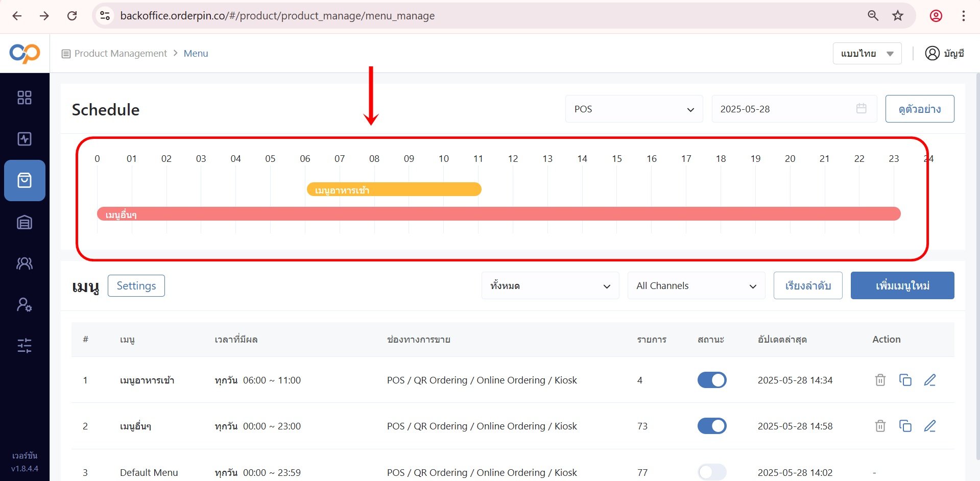The width and height of the screenshot is (980, 481).
Task: Click the 12 hour label on timeline
Action: (x=513, y=159)
